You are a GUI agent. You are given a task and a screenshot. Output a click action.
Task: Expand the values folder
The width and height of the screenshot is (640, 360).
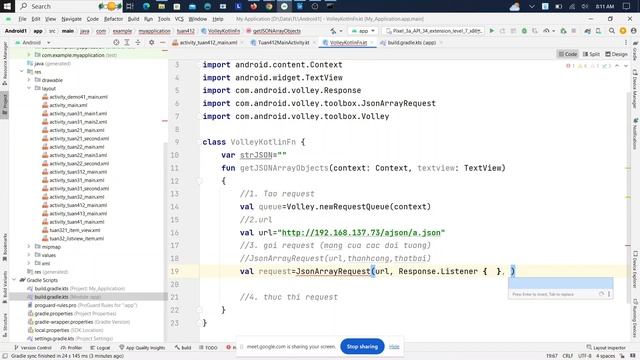[x=29, y=255]
